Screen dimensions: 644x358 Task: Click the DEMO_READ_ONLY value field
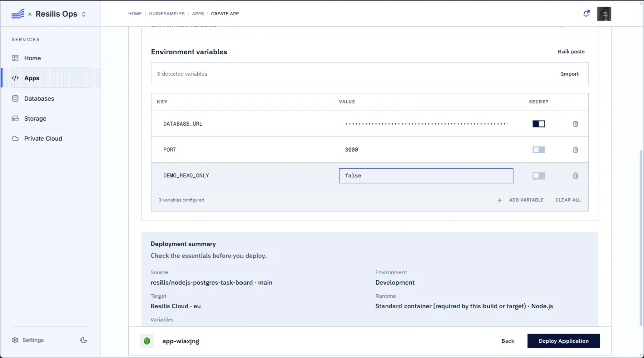426,176
